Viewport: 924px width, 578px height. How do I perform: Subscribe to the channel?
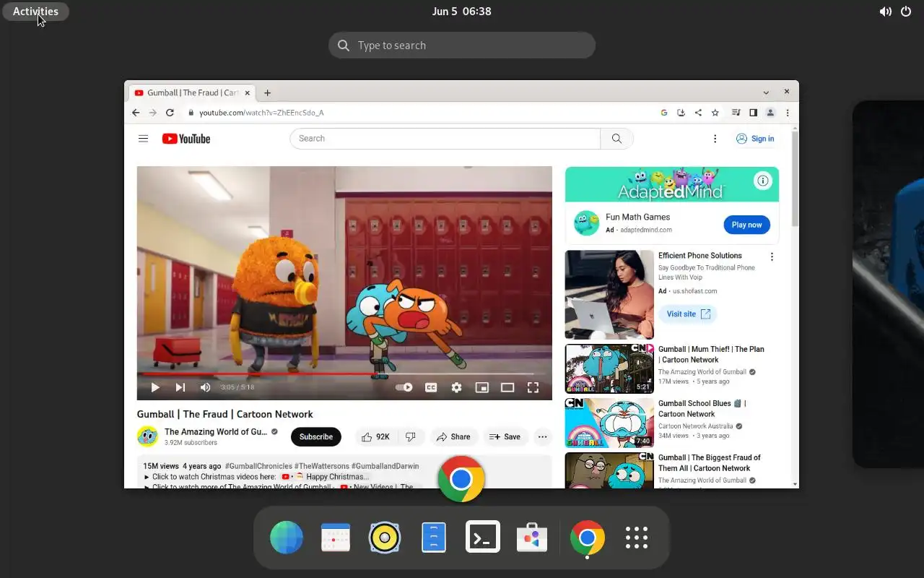point(316,436)
